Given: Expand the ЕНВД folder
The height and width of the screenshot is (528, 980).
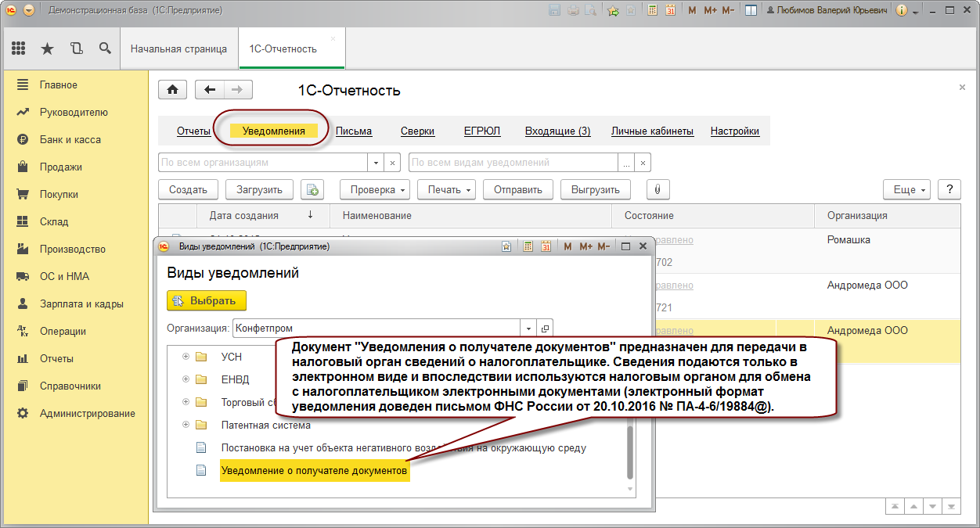Looking at the screenshot, I should coord(186,379).
